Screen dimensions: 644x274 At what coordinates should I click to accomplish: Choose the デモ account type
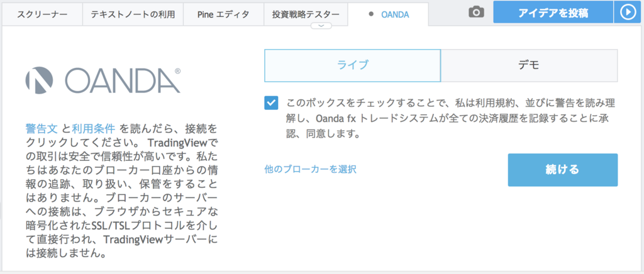529,65
